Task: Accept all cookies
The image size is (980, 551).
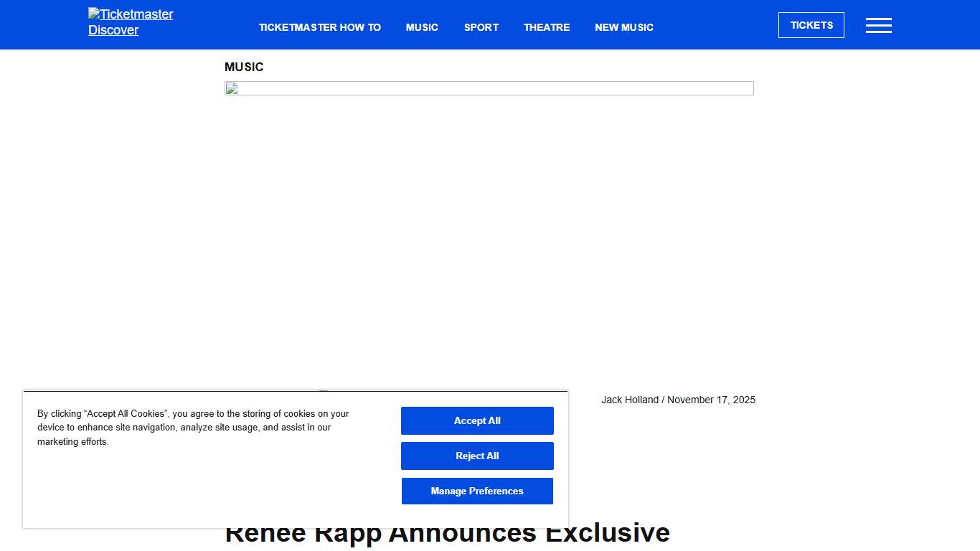Action: coord(476,420)
